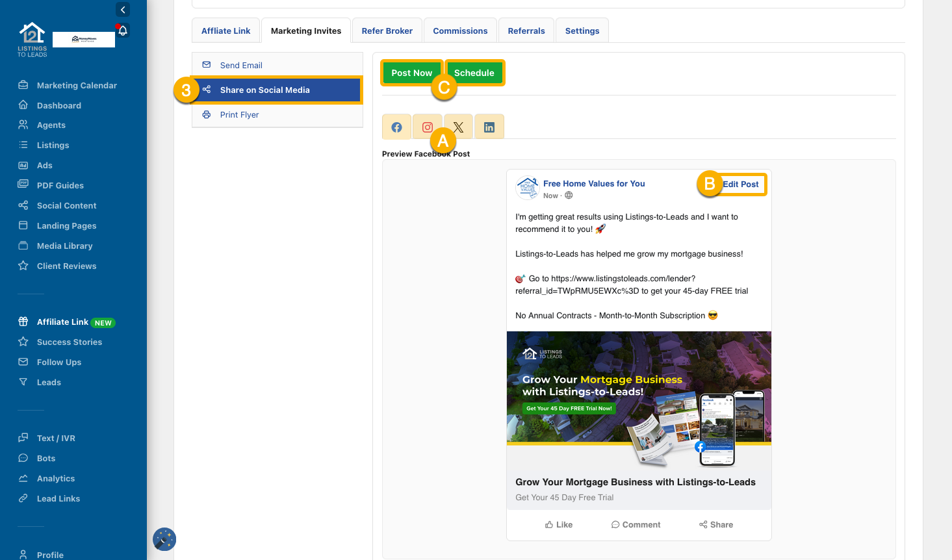
Task: Open Analytics from the sidebar
Action: coord(56,479)
